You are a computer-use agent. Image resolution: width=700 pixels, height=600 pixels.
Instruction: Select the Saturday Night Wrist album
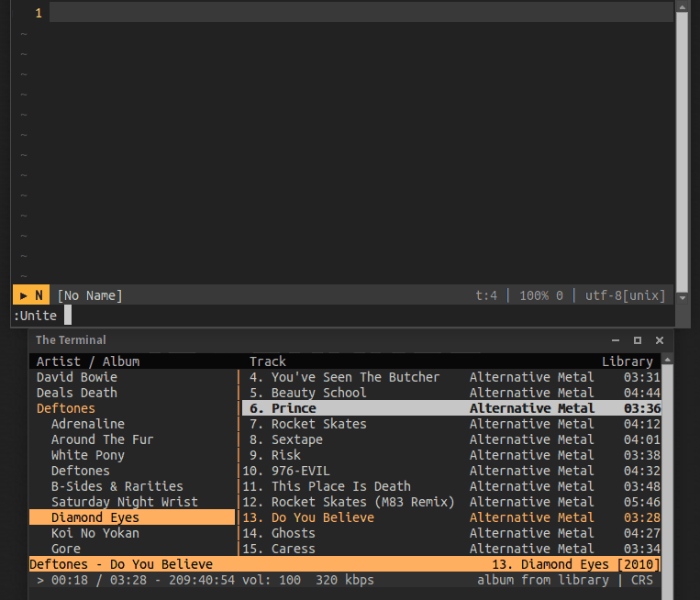(125, 502)
